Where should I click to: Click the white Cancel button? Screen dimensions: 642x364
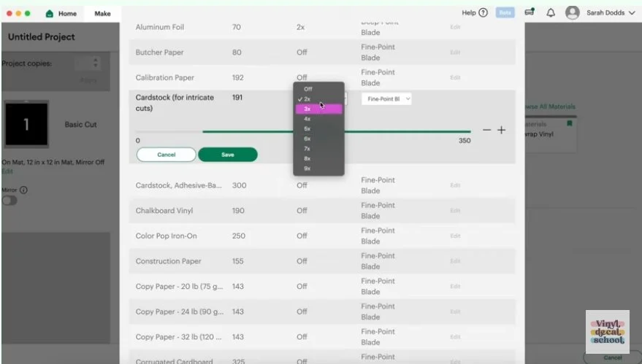tap(167, 155)
